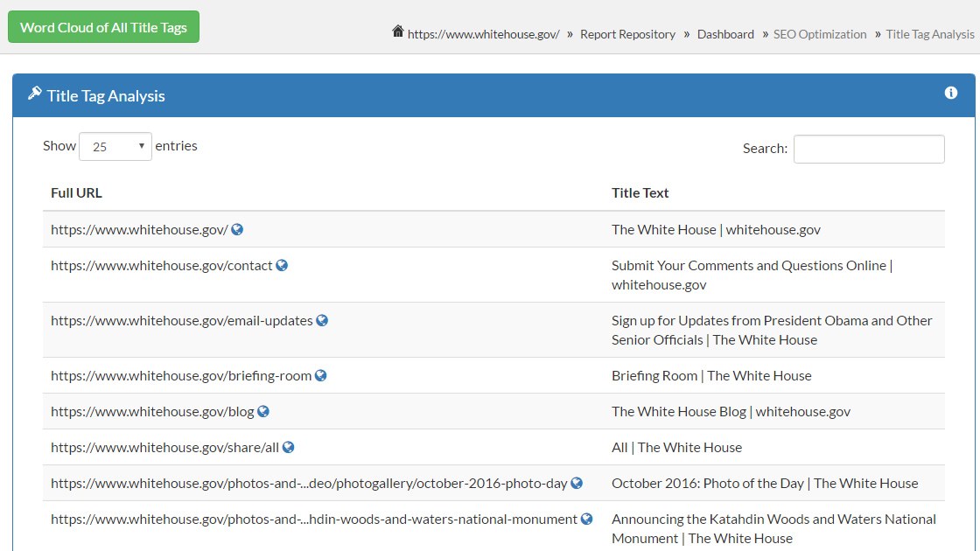Open globe icon next to email-updates URL
The width and height of the screenshot is (980, 551).
(322, 320)
